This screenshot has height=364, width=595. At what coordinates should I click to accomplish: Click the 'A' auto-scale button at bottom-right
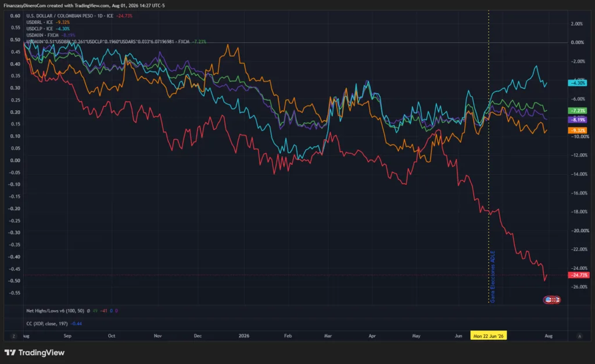[x=579, y=336]
